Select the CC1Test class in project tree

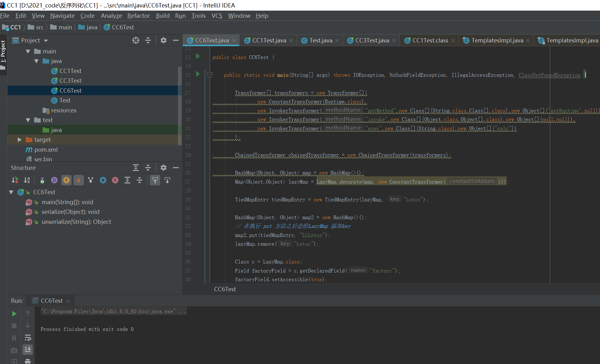click(70, 71)
